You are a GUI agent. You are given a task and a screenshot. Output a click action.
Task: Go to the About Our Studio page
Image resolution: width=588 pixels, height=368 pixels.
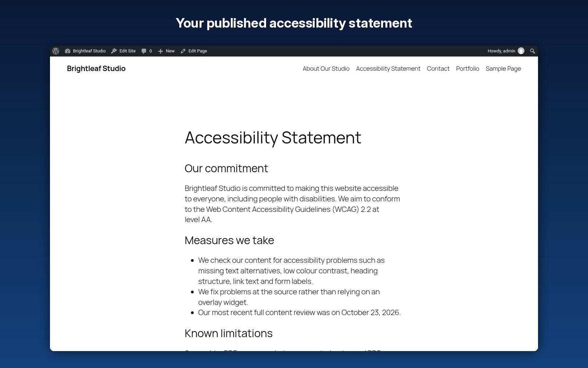326,68
